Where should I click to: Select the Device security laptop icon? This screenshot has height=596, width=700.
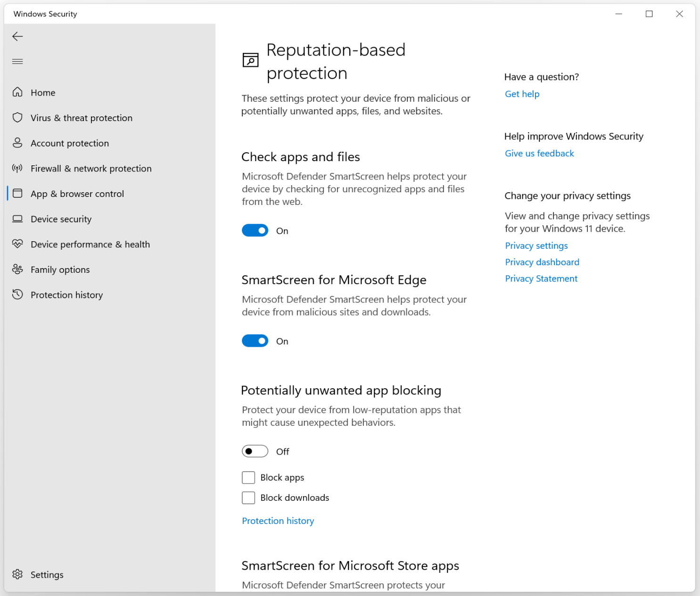(x=17, y=219)
